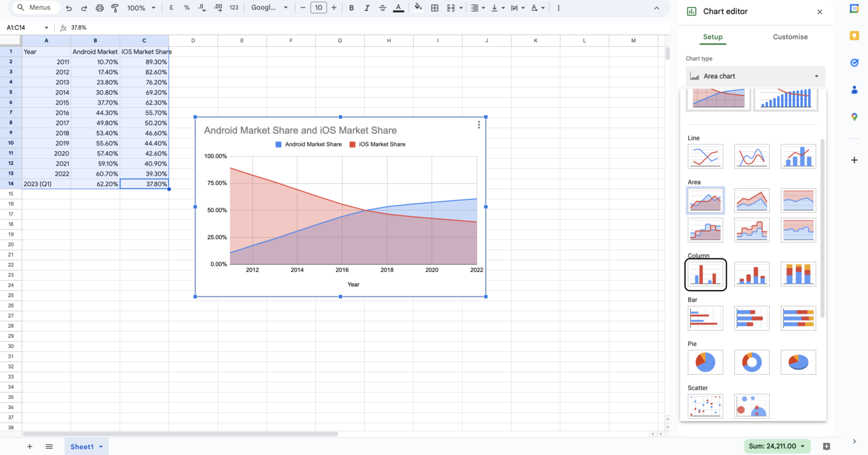Decrease decimal places

coord(202,7)
